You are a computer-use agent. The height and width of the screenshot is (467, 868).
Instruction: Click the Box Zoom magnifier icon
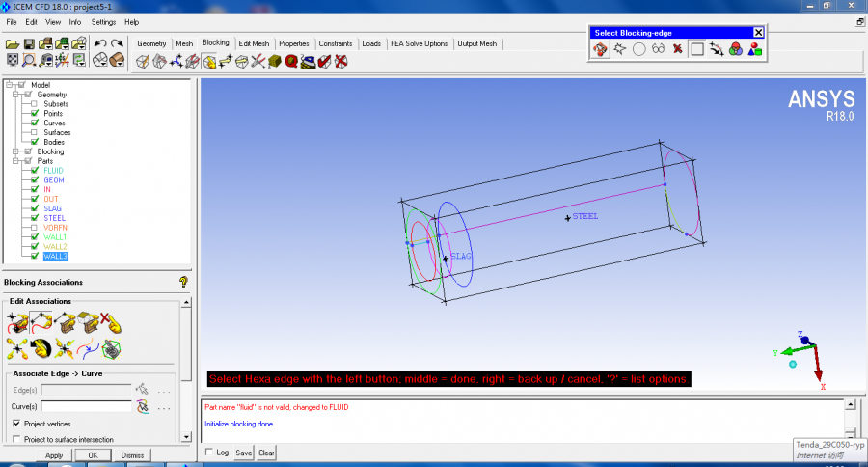(x=29, y=61)
